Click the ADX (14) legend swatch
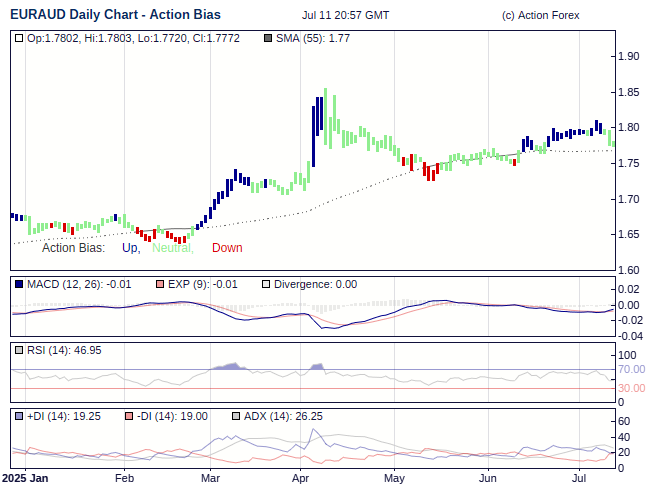650x489 pixels. coord(236,416)
